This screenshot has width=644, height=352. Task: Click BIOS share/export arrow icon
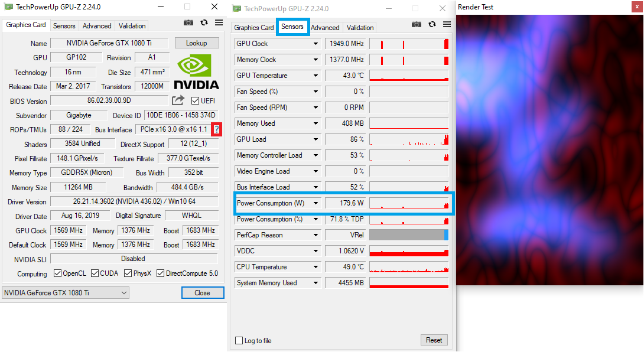click(x=178, y=100)
